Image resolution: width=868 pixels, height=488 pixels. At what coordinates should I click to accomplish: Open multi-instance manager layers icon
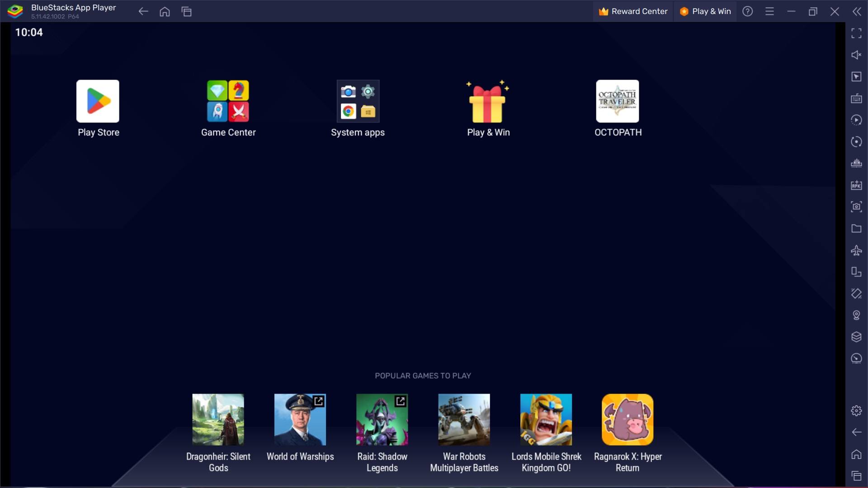coord(856,337)
